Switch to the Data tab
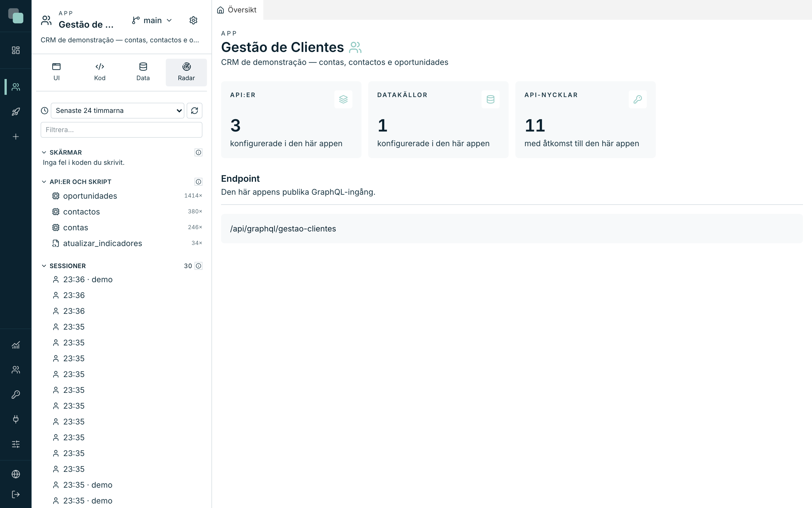The height and width of the screenshot is (508, 812). pyautogui.click(x=143, y=72)
